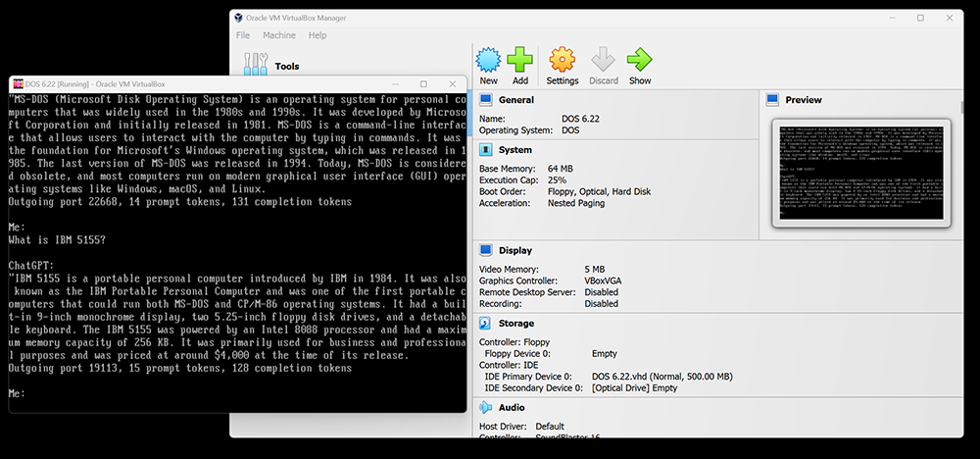Click the Discard saved state arrow icon
This screenshot has height=459, width=980.
pyautogui.click(x=603, y=61)
